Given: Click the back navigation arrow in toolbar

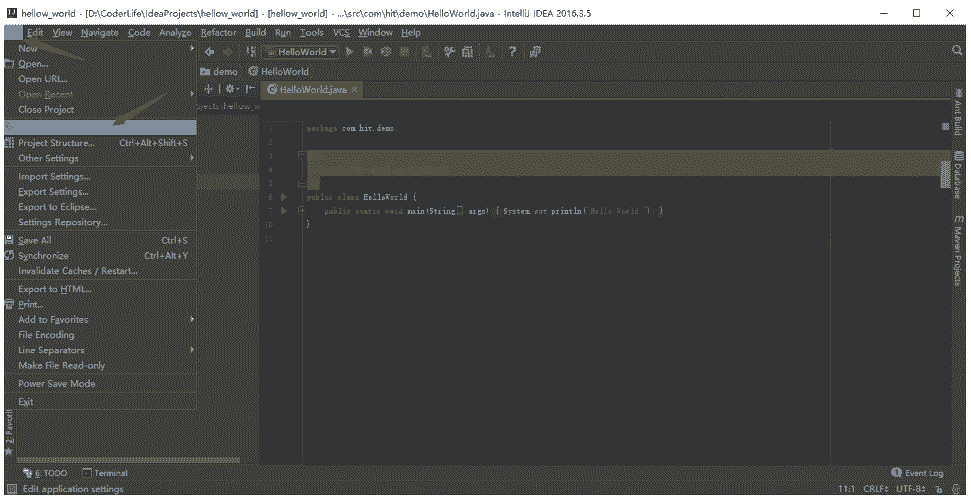Looking at the screenshot, I should pos(209,51).
